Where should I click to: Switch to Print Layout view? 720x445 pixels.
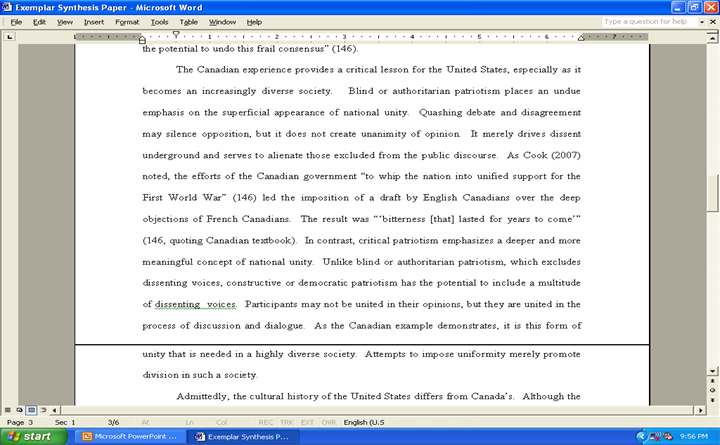31,410
